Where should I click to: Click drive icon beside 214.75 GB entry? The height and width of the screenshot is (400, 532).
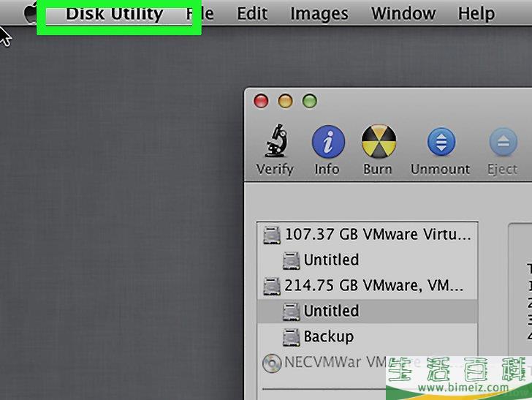[272, 286]
